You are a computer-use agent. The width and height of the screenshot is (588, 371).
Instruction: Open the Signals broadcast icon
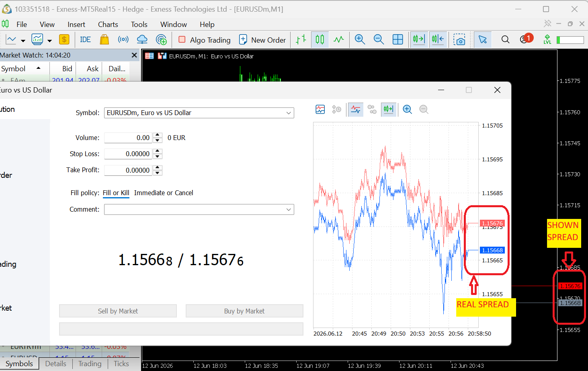point(123,39)
